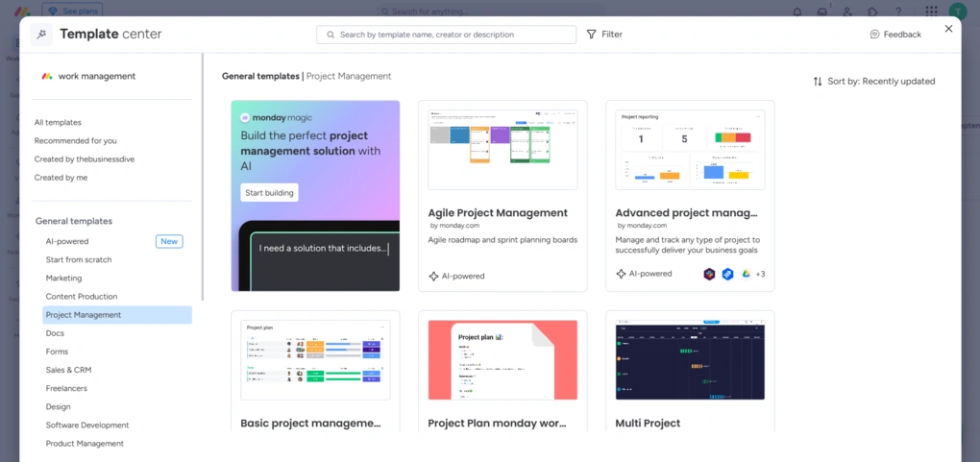This screenshot has width=980, height=462.
Task: Open the Basic project management thumbnail
Action: 315,360
